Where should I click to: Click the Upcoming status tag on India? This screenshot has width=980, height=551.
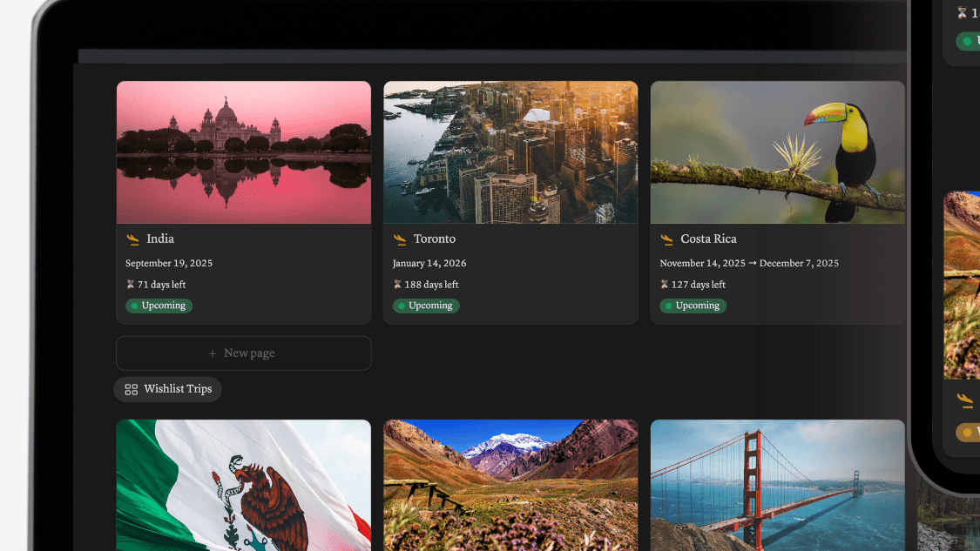pyautogui.click(x=159, y=306)
